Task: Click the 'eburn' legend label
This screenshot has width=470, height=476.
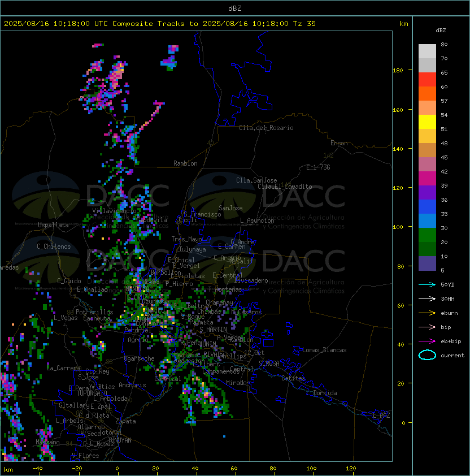Action: click(449, 313)
